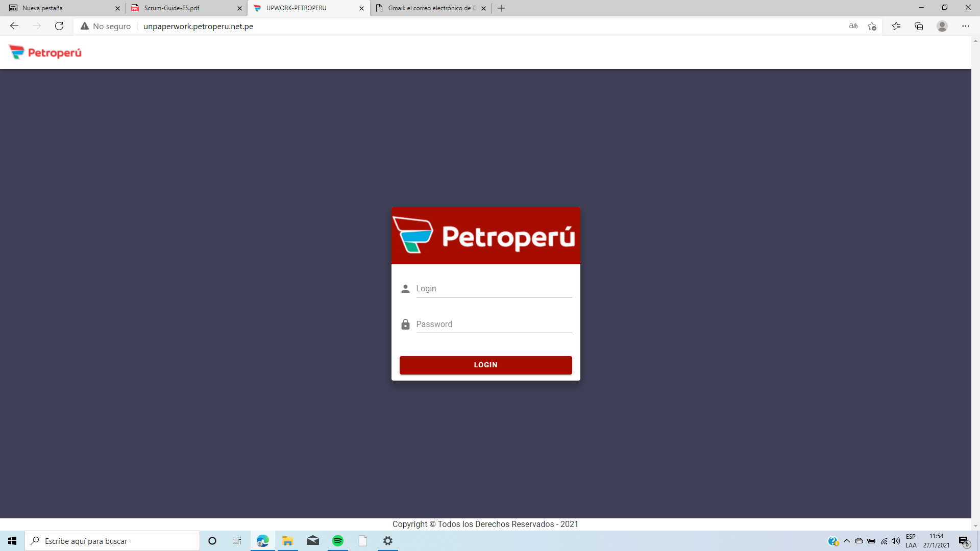The image size is (980, 551).
Task: Click the page vertical scrollbar
Action: point(975,283)
